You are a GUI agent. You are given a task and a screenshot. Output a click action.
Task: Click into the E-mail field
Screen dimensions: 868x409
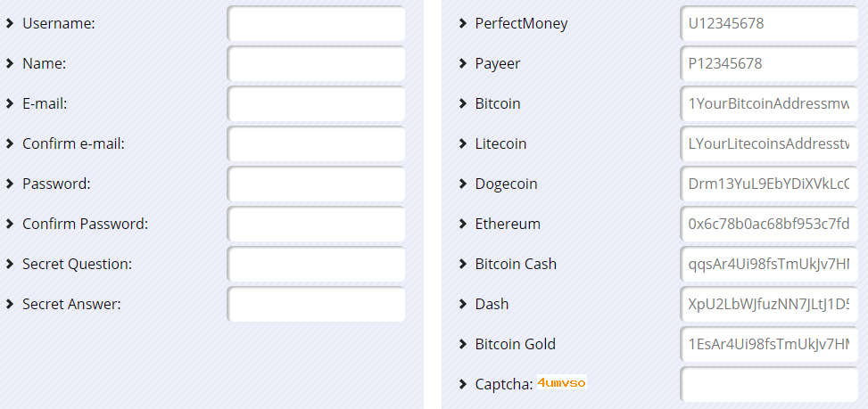point(316,104)
